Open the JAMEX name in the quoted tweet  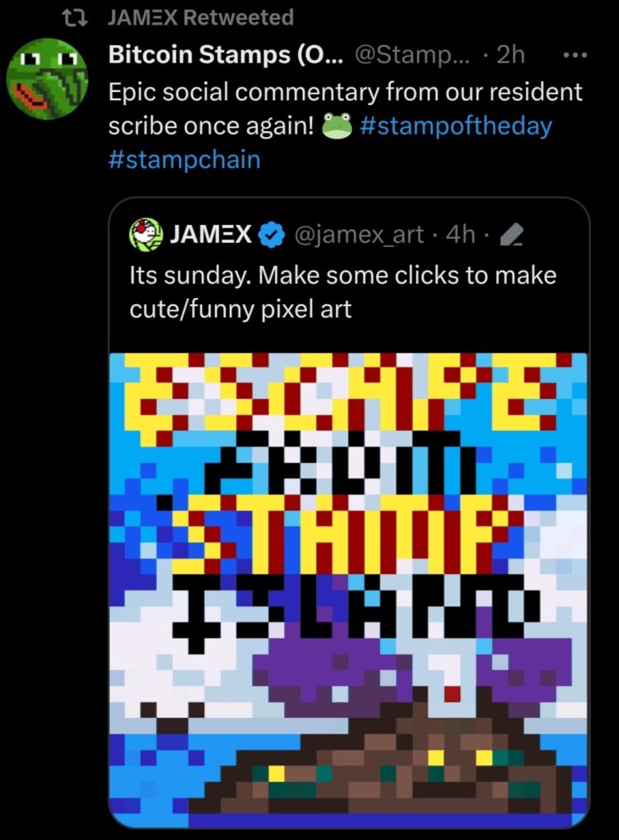click(x=210, y=235)
